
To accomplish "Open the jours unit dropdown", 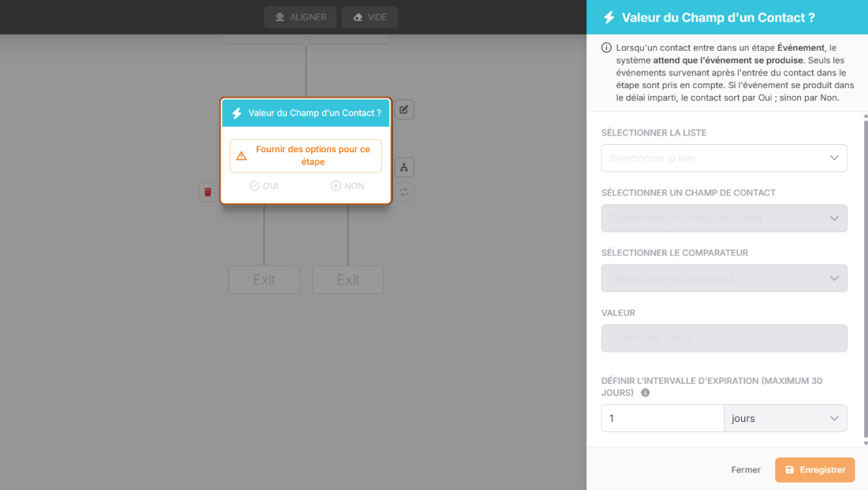I will pyautogui.click(x=785, y=419).
